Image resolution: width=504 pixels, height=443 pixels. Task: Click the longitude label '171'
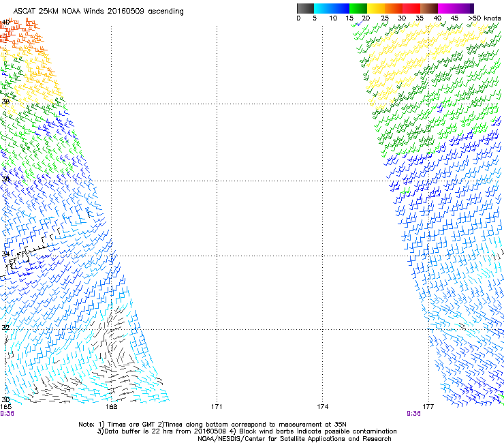pos(217,407)
